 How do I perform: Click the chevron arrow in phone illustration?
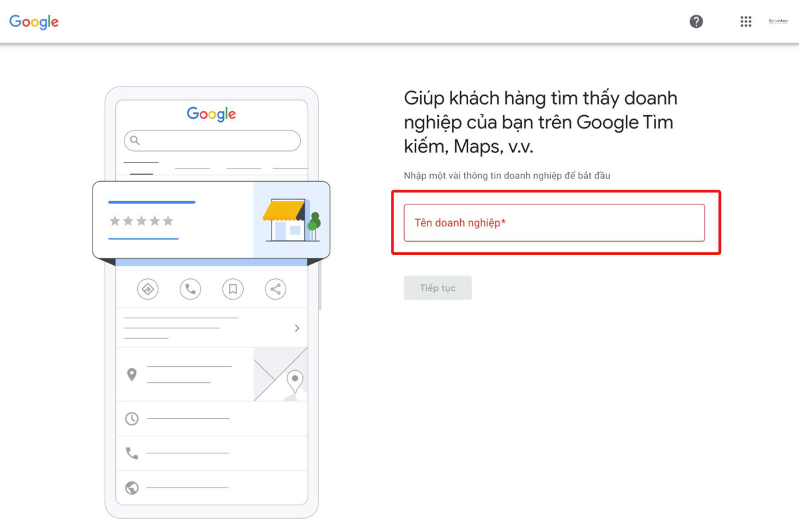297,328
